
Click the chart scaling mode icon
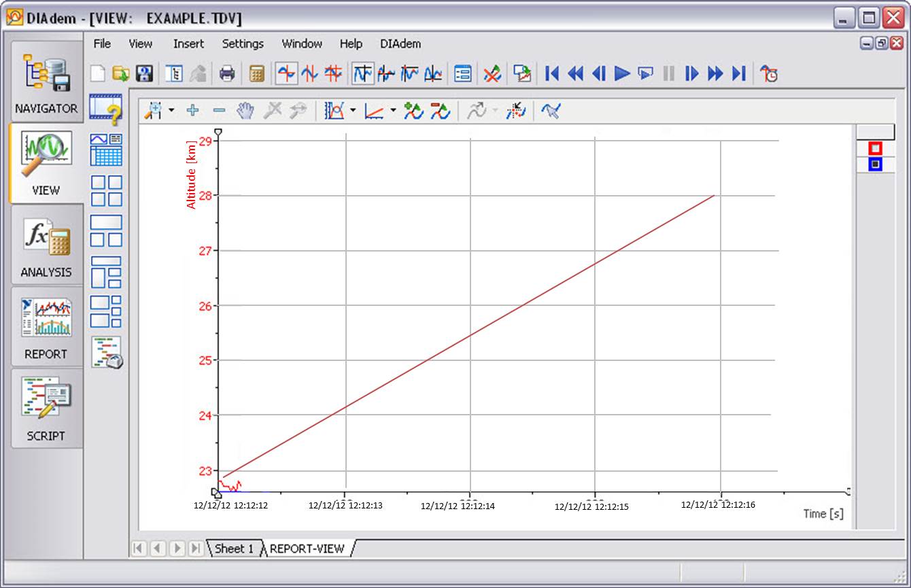pyautogui.click(x=334, y=111)
